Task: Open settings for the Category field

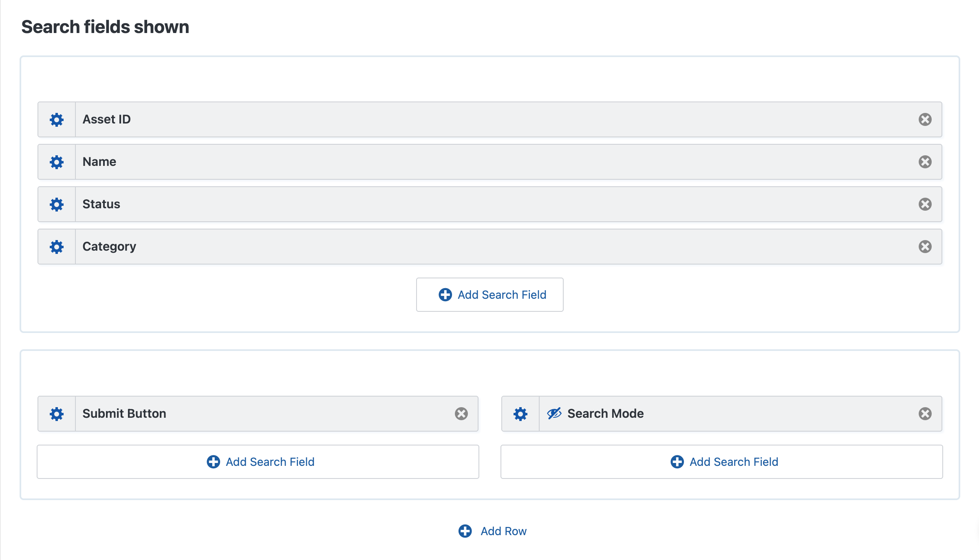Action: pyautogui.click(x=56, y=247)
